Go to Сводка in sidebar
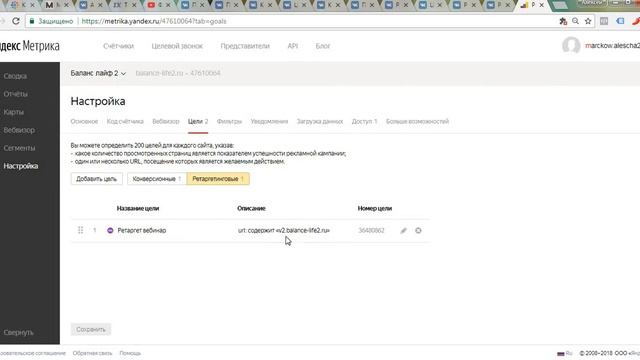 click(x=15, y=76)
